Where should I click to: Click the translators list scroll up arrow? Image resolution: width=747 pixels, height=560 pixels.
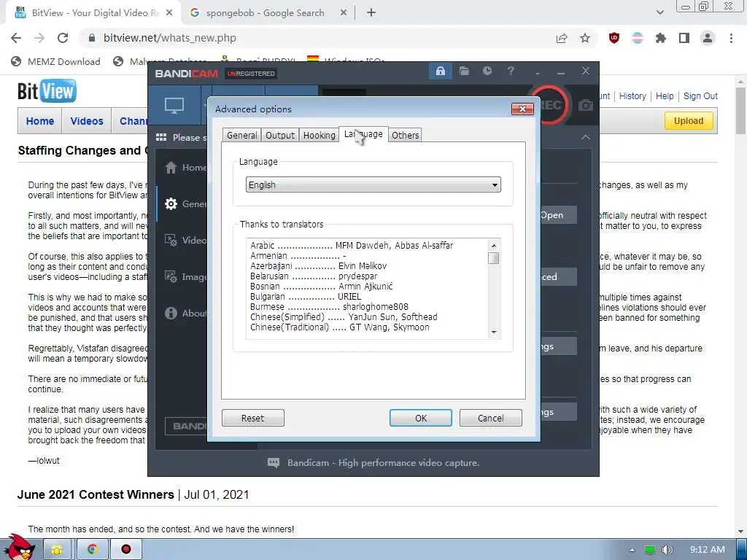coord(494,245)
